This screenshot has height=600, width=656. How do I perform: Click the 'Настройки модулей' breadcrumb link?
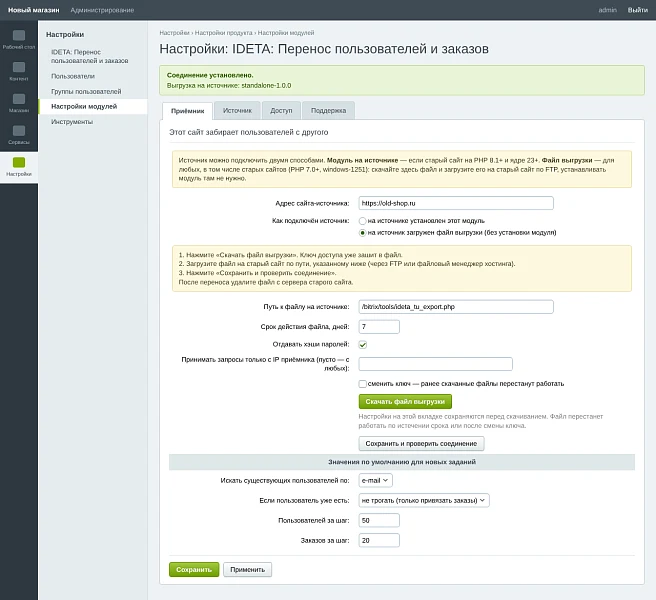coord(286,33)
